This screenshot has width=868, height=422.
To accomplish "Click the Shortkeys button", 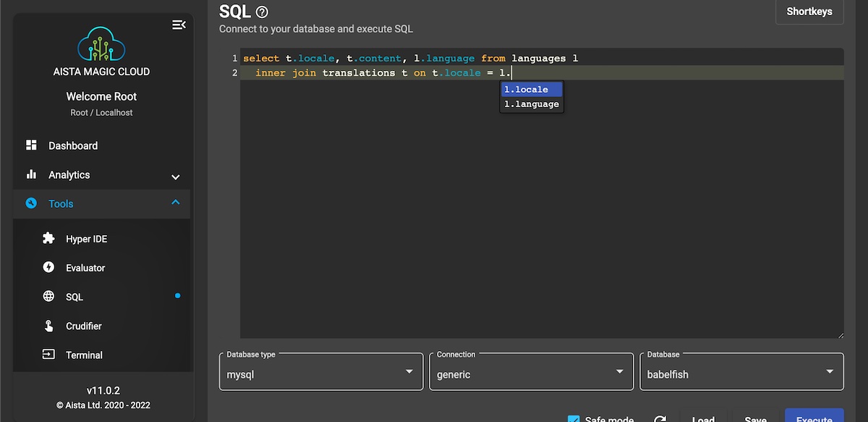I will click(809, 12).
